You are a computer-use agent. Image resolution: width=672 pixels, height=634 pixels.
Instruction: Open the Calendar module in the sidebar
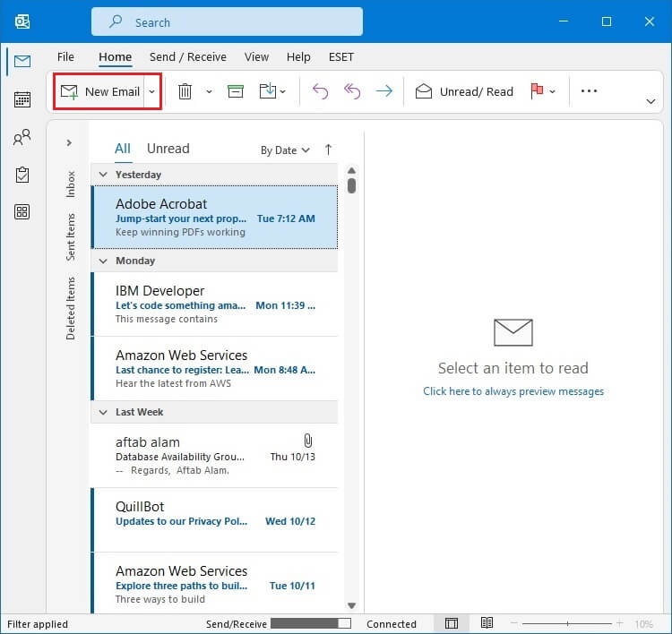[x=22, y=99]
